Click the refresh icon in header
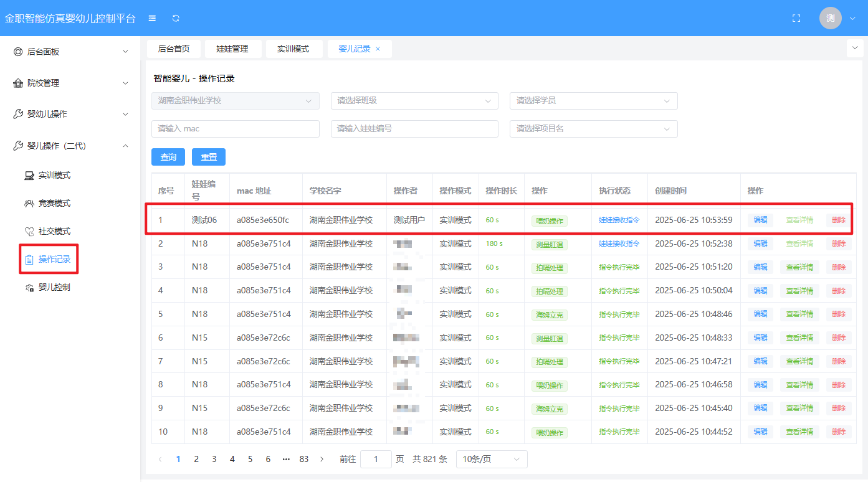The width and height of the screenshot is (868, 482). pyautogui.click(x=176, y=19)
